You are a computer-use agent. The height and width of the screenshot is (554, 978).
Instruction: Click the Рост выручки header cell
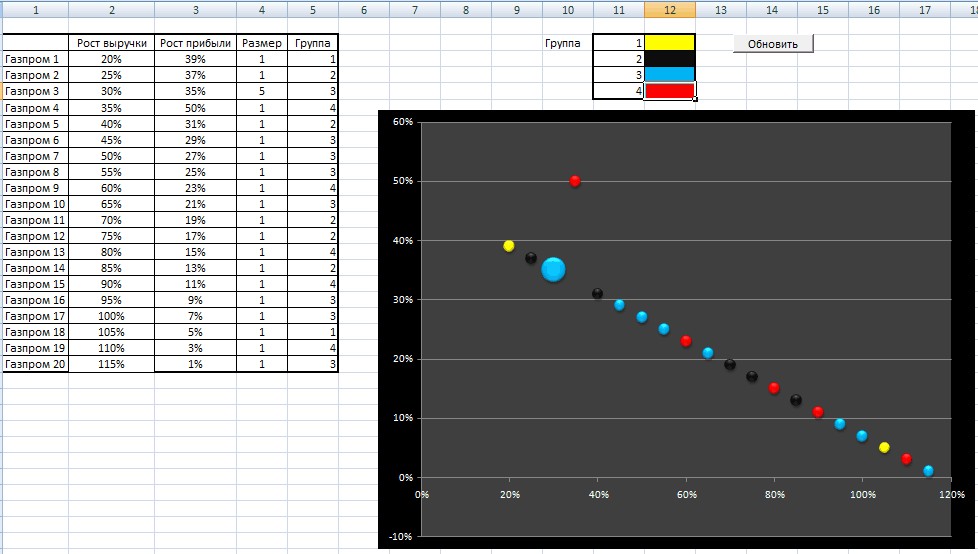point(112,43)
